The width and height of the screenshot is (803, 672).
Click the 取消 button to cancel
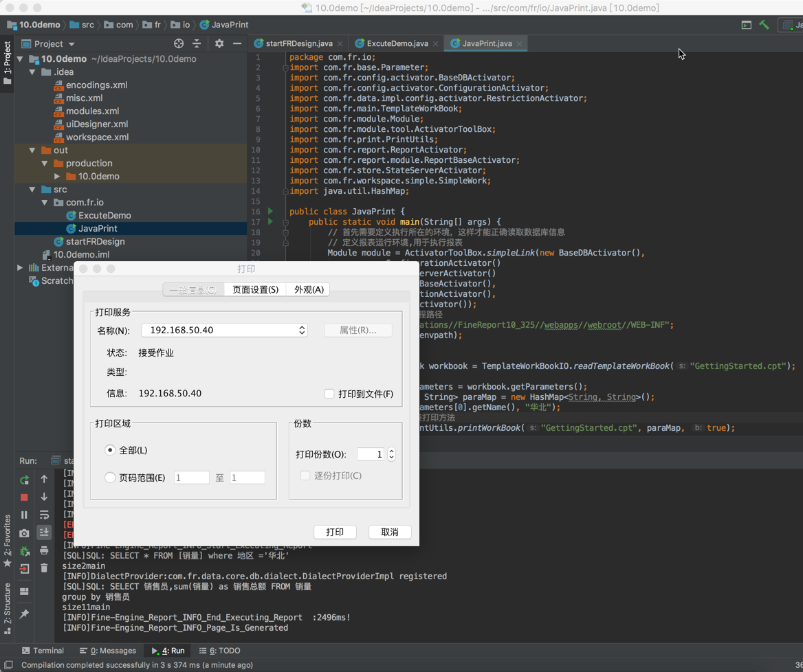point(389,532)
